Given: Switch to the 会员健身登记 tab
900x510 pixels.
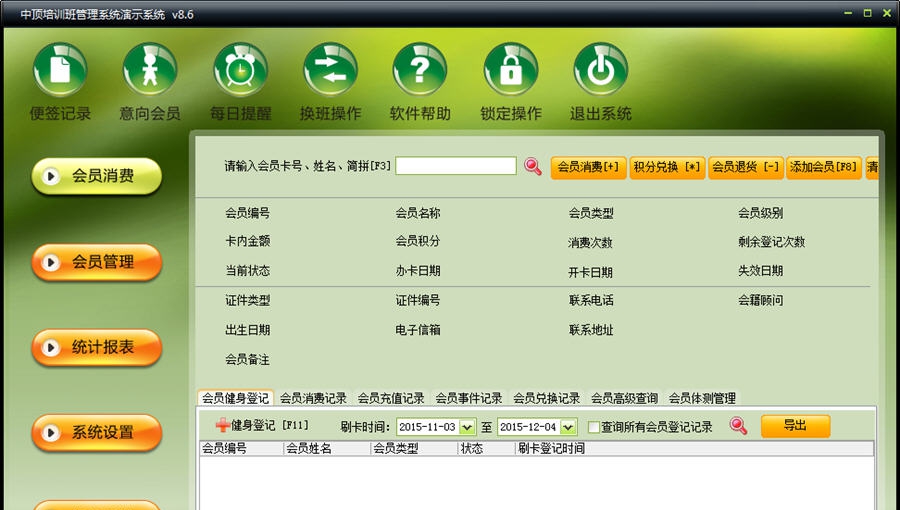Looking at the screenshot, I should (235, 398).
